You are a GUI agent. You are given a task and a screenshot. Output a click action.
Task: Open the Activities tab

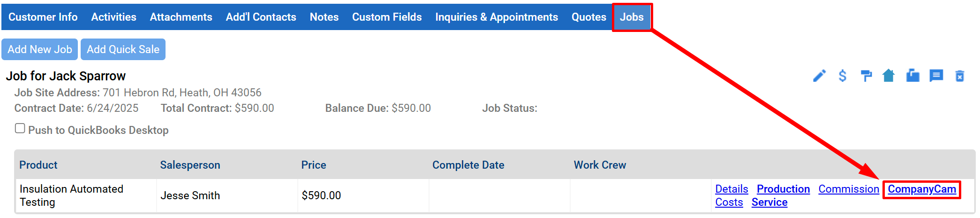(114, 17)
